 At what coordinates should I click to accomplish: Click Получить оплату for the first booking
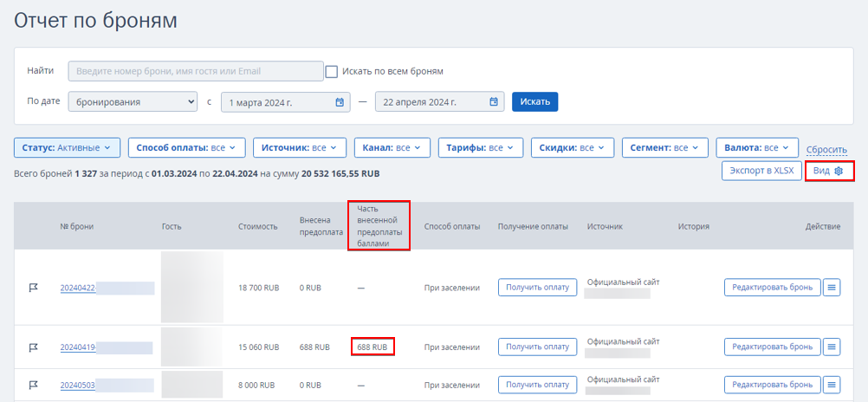point(537,288)
